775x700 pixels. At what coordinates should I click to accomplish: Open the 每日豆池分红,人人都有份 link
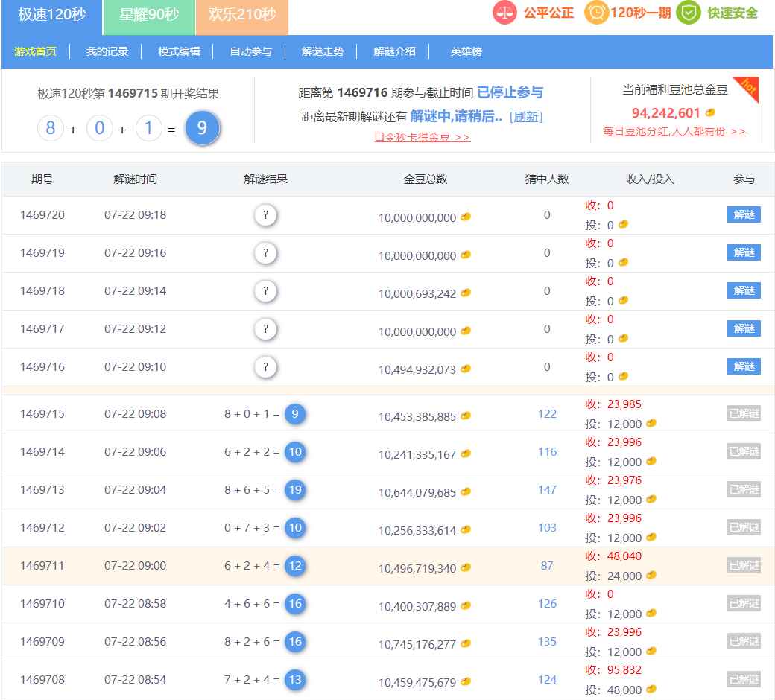674,131
